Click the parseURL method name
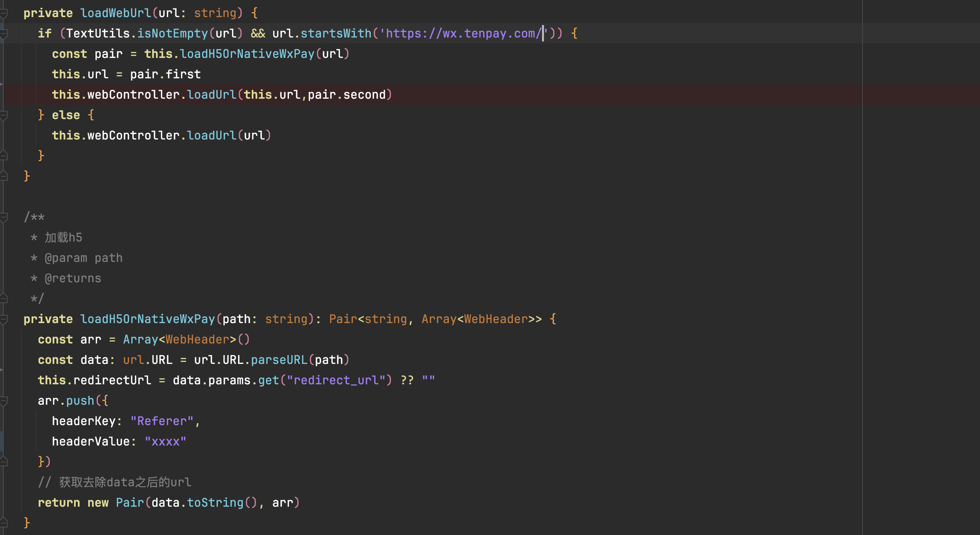 (x=279, y=360)
